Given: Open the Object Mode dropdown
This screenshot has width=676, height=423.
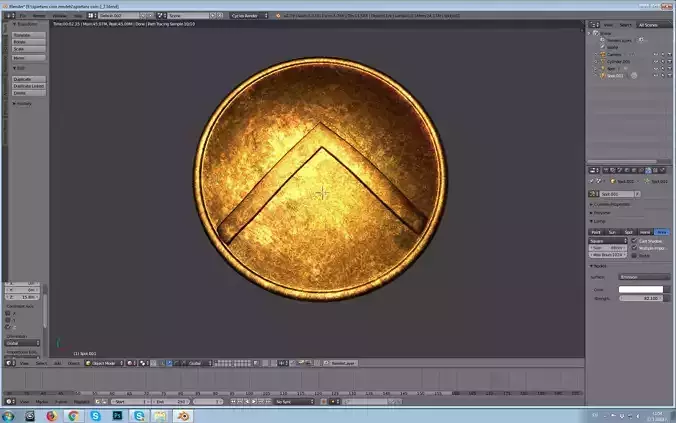Looking at the screenshot, I should click(x=104, y=363).
